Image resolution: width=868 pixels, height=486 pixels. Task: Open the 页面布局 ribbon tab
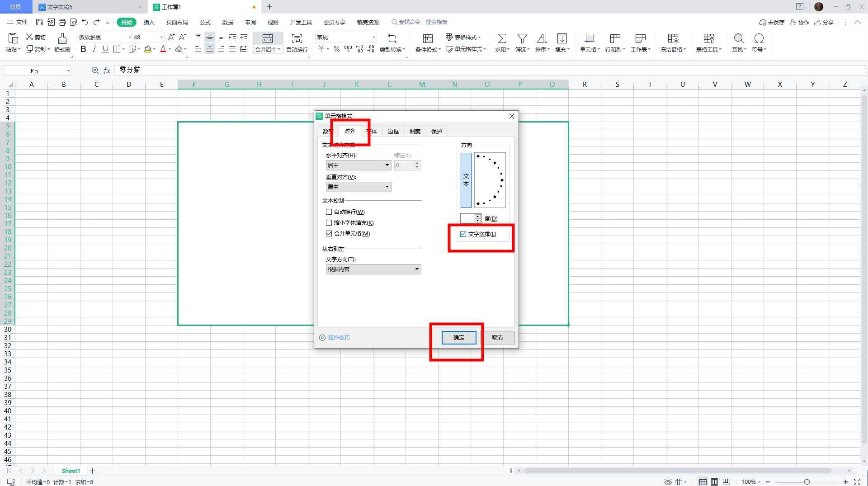point(177,22)
